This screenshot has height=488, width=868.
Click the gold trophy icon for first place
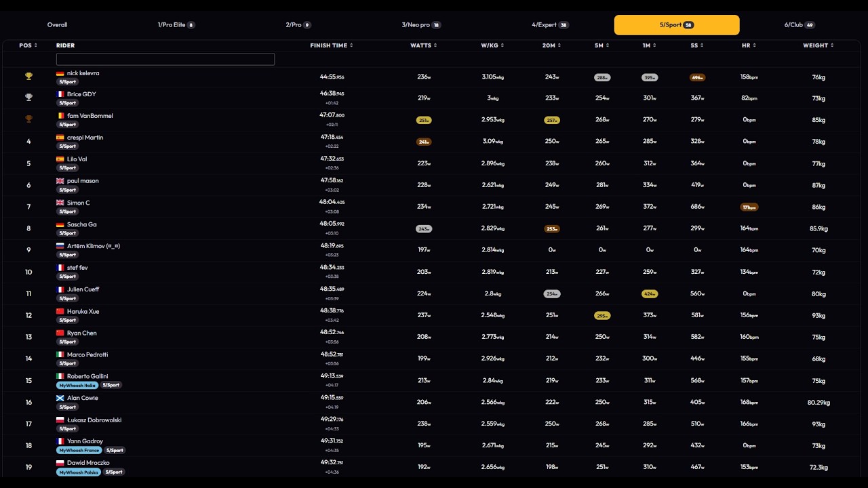(x=28, y=77)
